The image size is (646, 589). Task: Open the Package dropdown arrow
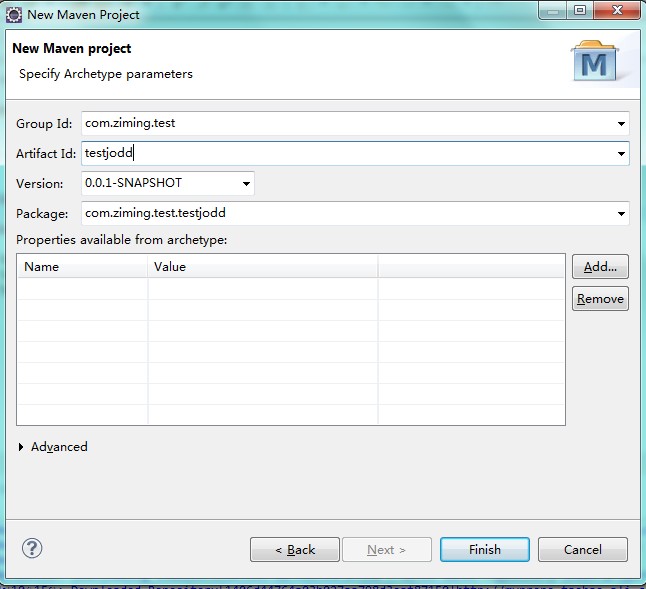pos(621,213)
